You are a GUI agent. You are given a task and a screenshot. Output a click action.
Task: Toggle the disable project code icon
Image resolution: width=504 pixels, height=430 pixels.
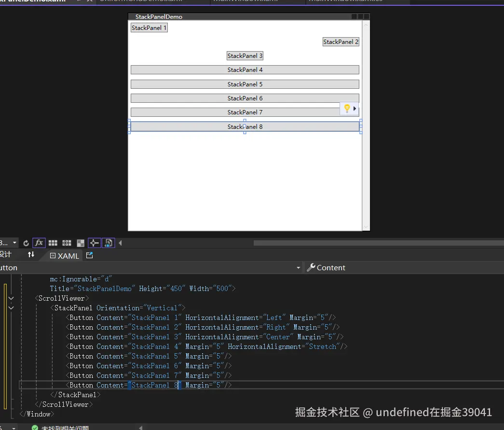(x=109, y=243)
